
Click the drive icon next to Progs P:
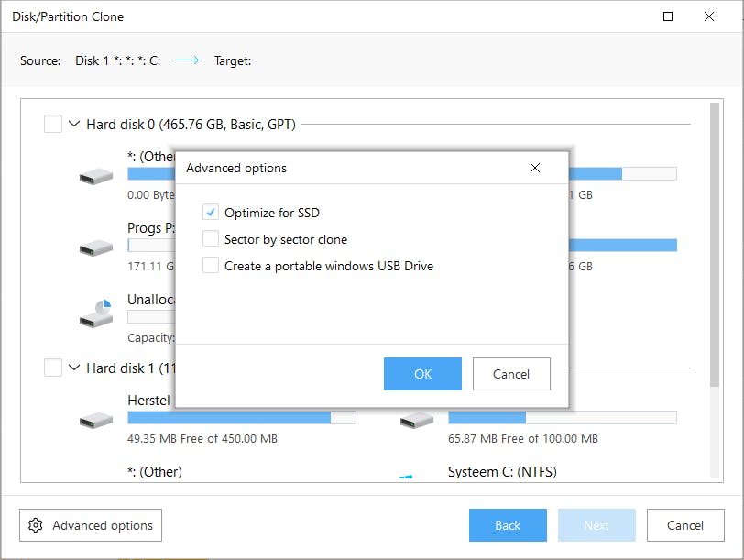[x=95, y=247]
